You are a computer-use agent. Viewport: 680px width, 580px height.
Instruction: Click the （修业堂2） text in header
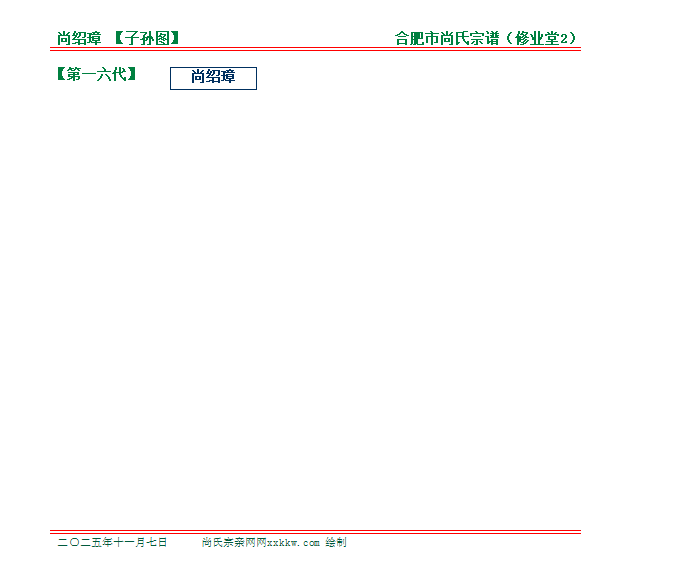tap(540, 39)
